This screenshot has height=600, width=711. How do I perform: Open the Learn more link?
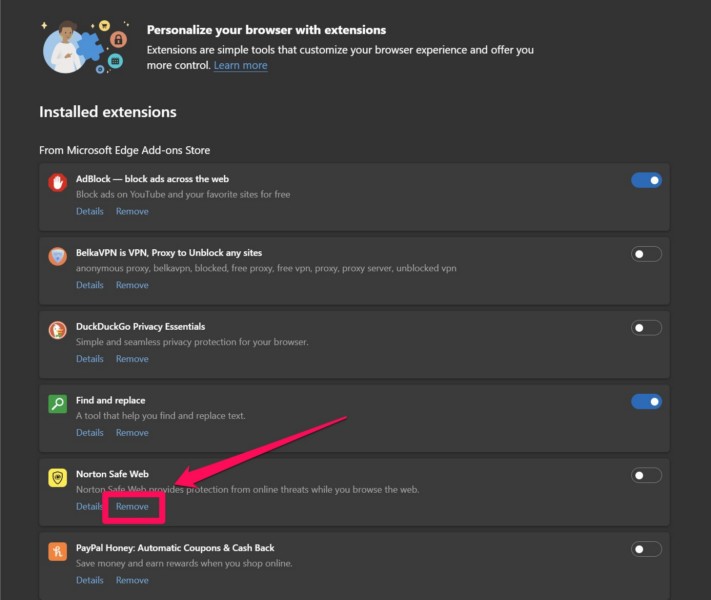(240, 65)
